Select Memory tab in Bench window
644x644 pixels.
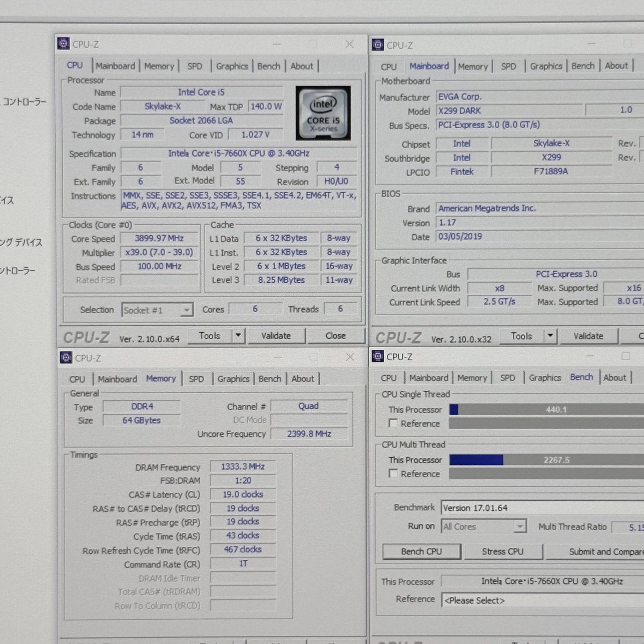coord(472,378)
